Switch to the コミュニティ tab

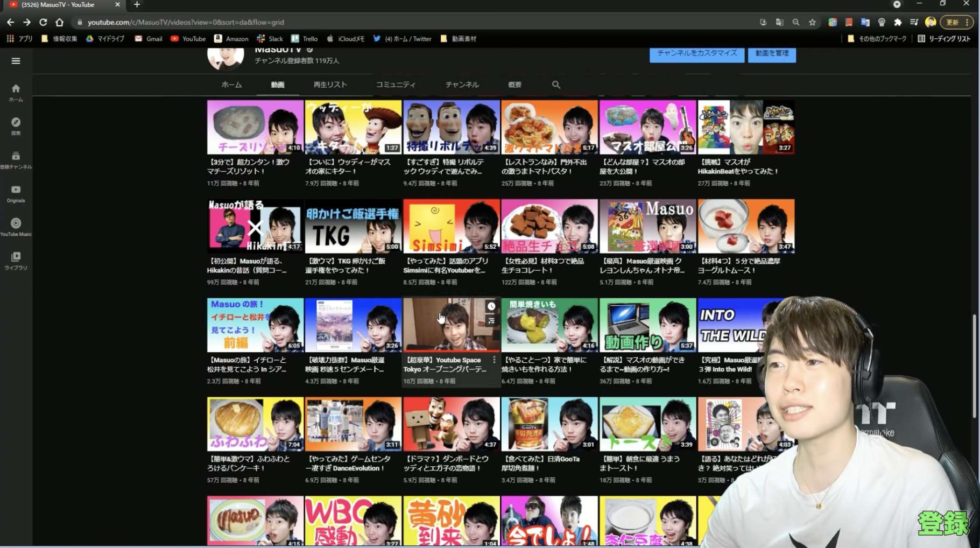(x=396, y=85)
